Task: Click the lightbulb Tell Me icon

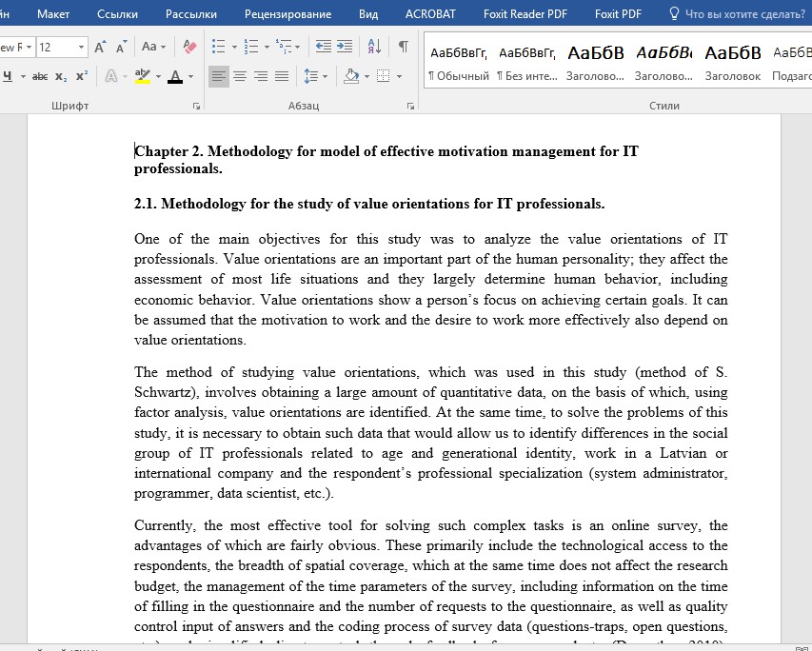Action: (x=674, y=13)
